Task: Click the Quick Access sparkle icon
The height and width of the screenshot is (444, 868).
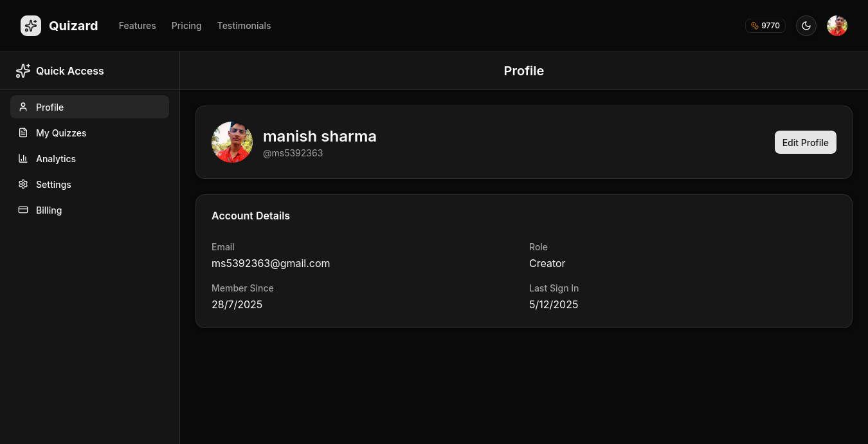Action: tap(23, 71)
